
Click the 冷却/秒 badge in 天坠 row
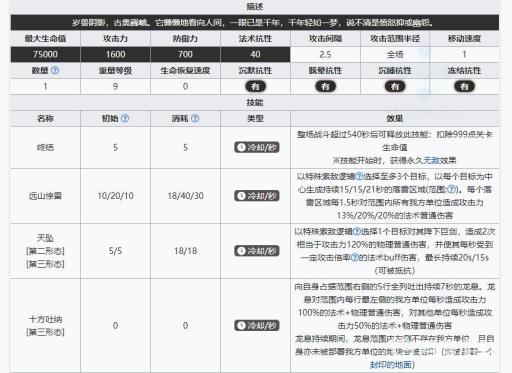tap(257, 251)
